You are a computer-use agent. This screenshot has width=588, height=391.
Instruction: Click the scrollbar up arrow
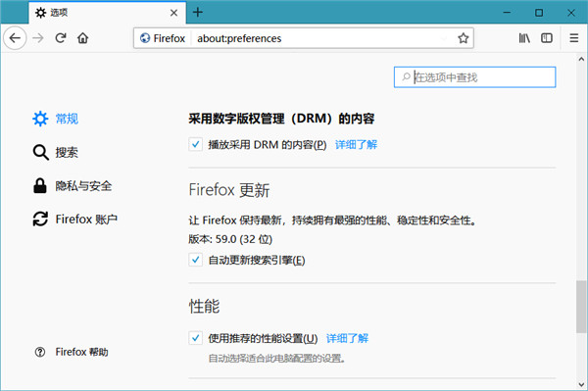click(581, 59)
